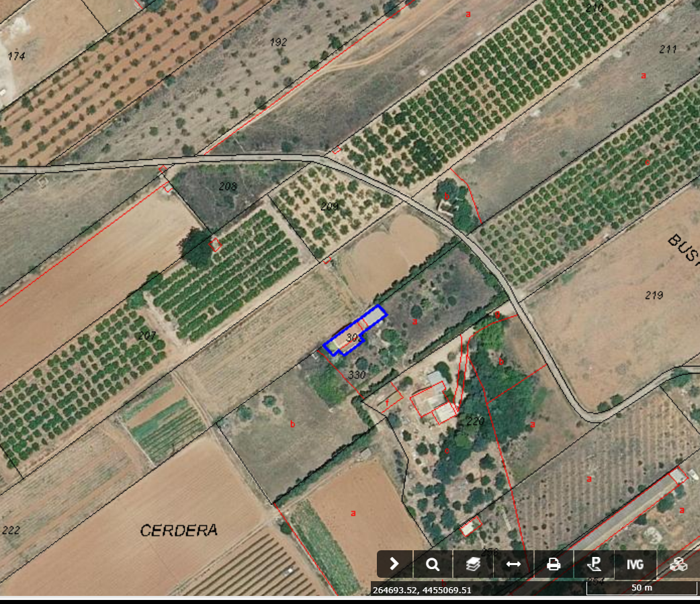700x604 pixels.
Task: Click parcel 211 label in top right
Action: coord(668,49)
